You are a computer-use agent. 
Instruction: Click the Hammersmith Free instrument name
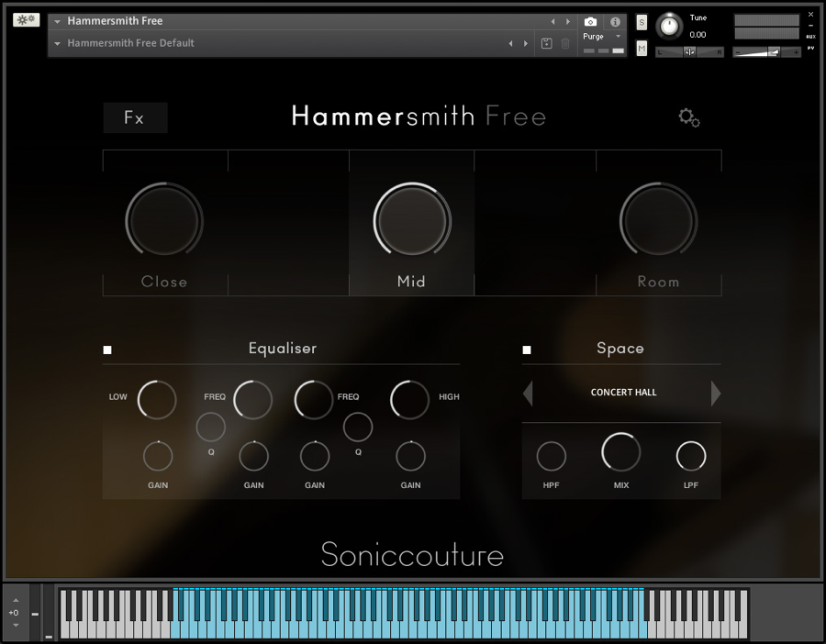pos(115,21)
